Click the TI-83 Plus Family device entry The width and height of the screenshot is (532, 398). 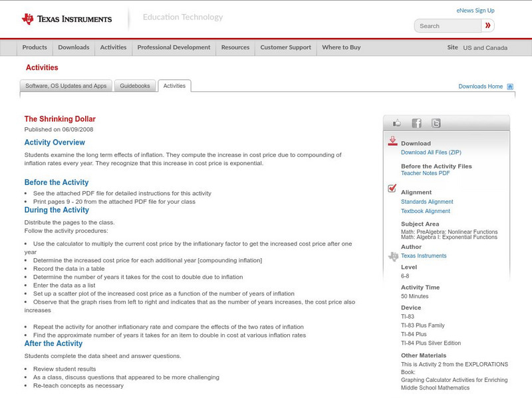423,325
